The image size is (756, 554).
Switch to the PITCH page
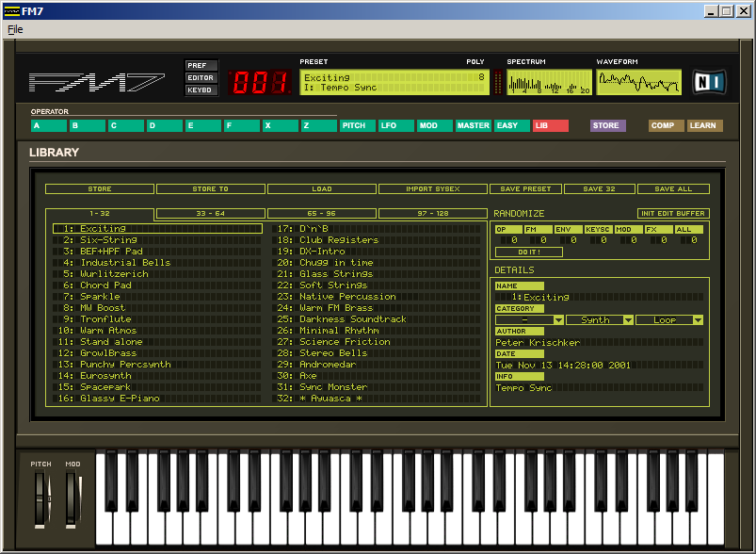(x=357, y=125)
